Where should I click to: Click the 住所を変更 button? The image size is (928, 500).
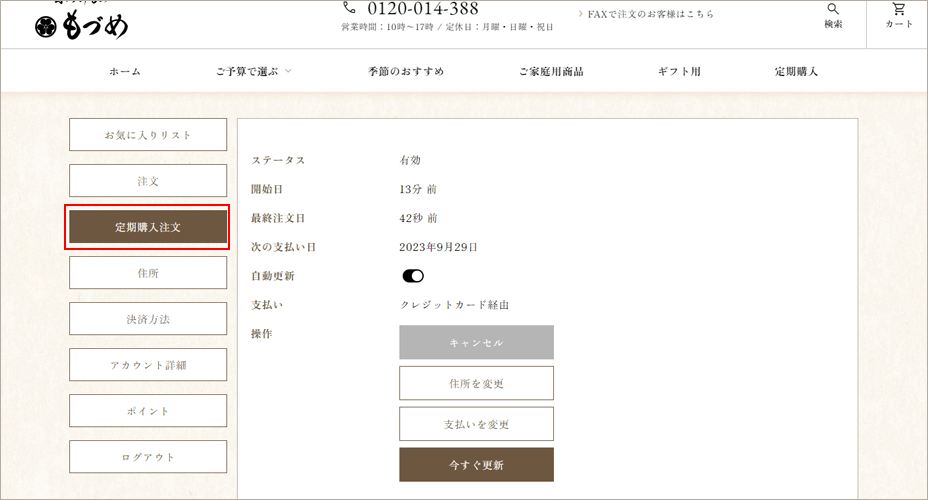pos(476,383)
